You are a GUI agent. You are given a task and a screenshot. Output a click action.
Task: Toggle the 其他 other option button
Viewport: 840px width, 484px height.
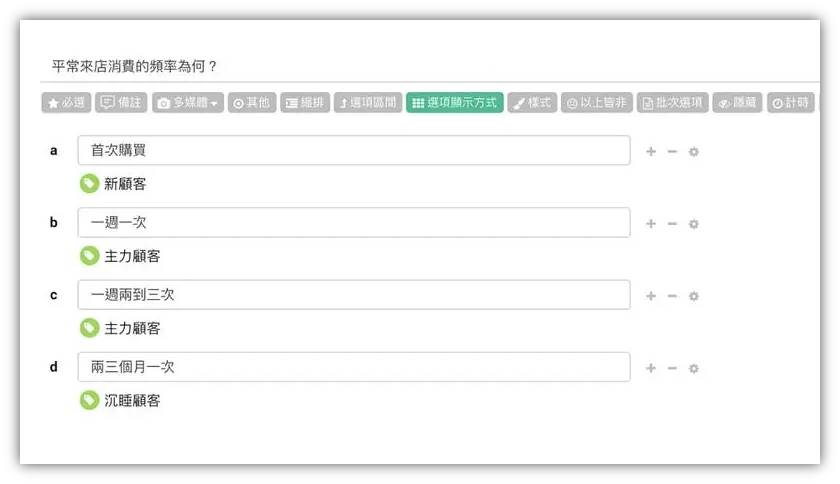coord(252,102)
